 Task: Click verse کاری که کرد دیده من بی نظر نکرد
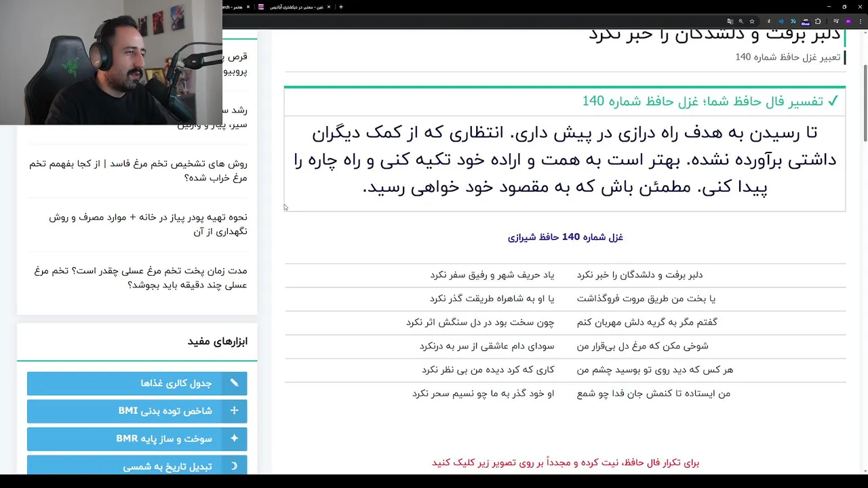pyautogui.click(x=488, y=369)
